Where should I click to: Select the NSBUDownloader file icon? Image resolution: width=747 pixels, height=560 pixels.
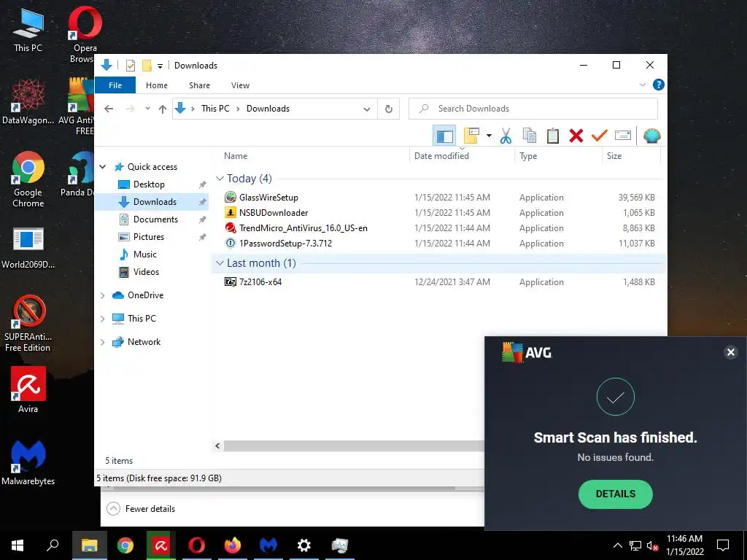[231, 212]
